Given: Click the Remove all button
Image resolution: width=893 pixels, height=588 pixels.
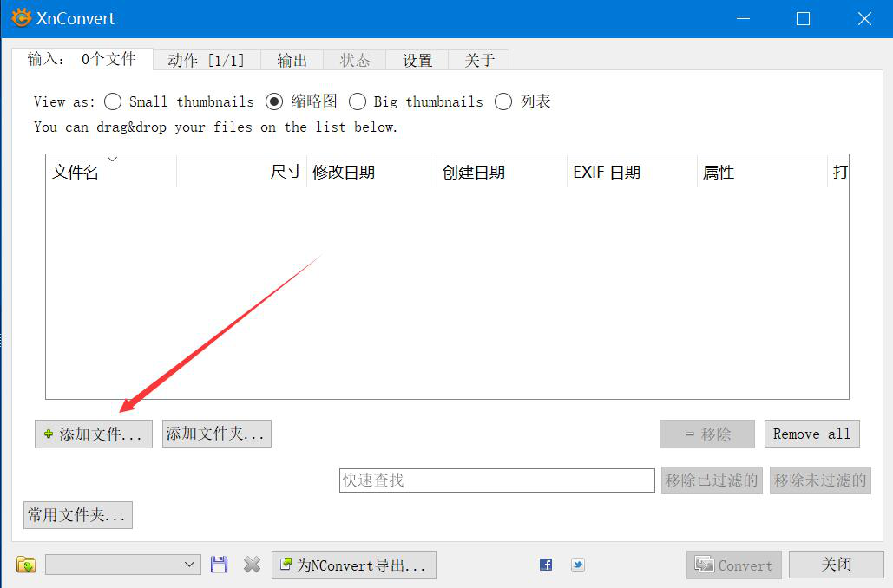Looking at the screenshot, I should (811, 434).
